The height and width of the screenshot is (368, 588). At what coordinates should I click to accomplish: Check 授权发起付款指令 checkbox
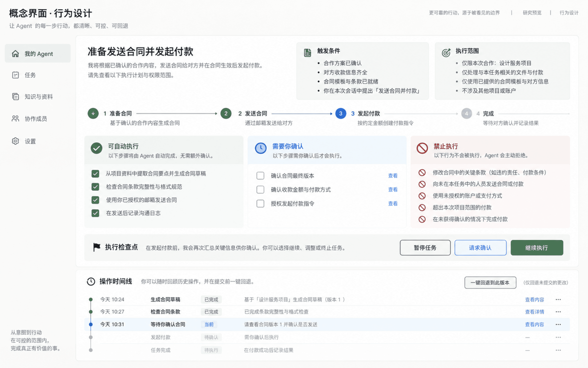tap(260, 203)
